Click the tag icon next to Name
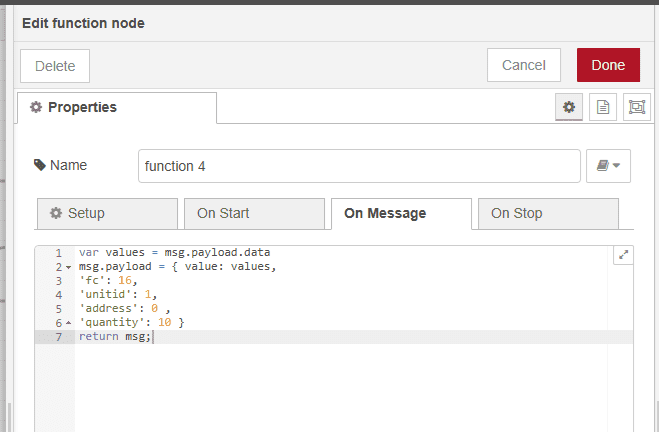 pyautogui.click(x=40, y=165)
